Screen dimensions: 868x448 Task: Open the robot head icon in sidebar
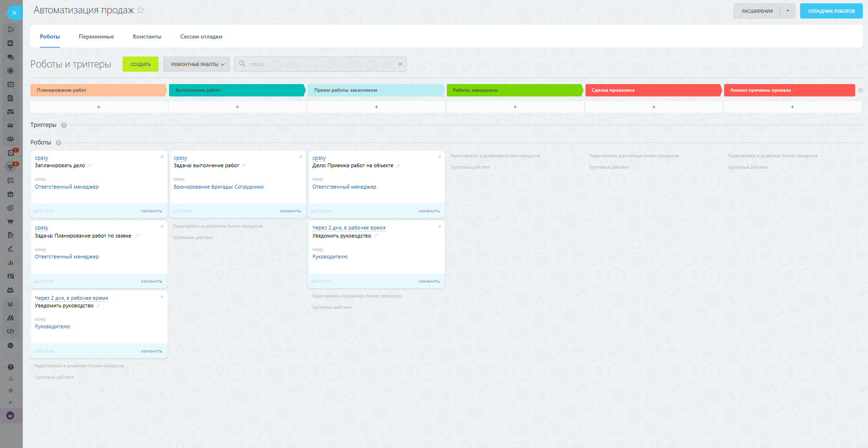coord(10,290)
